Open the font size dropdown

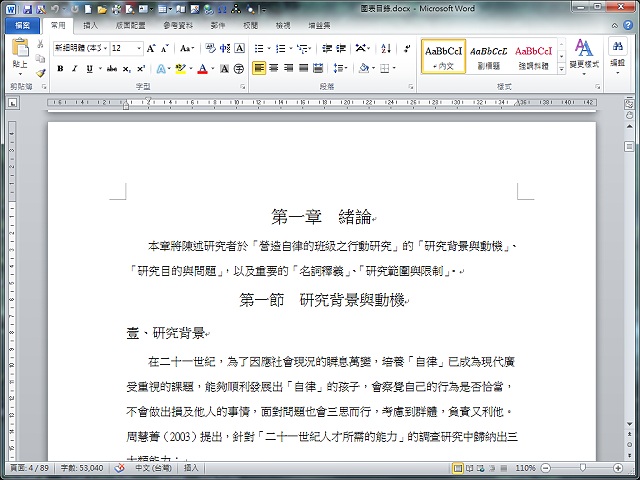tap(139, 49)
